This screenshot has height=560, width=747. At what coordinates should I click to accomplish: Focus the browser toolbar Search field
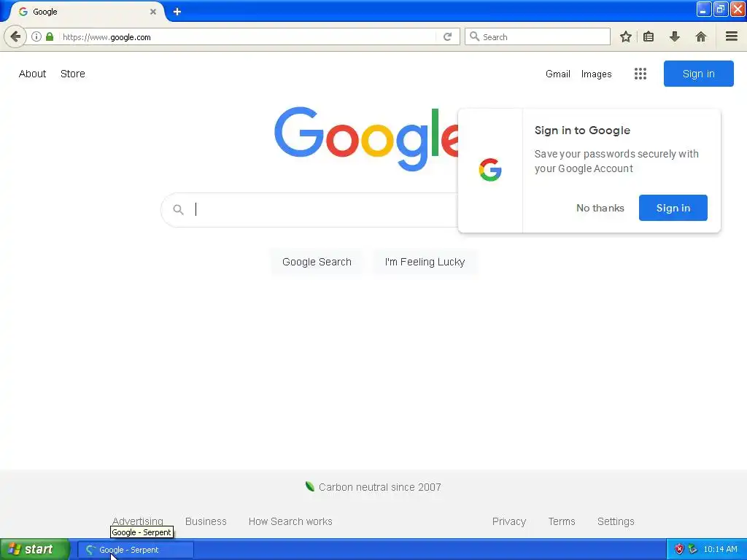538,36
